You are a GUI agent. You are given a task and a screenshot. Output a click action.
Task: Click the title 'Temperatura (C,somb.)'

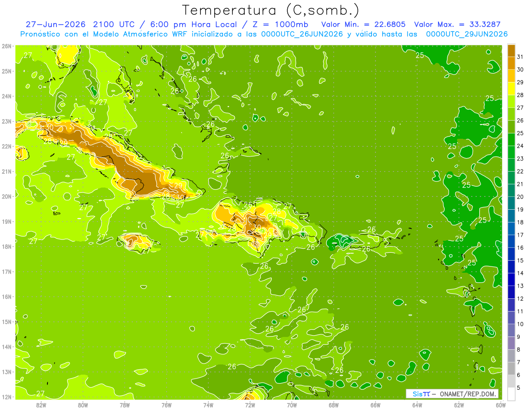(271, 10)
